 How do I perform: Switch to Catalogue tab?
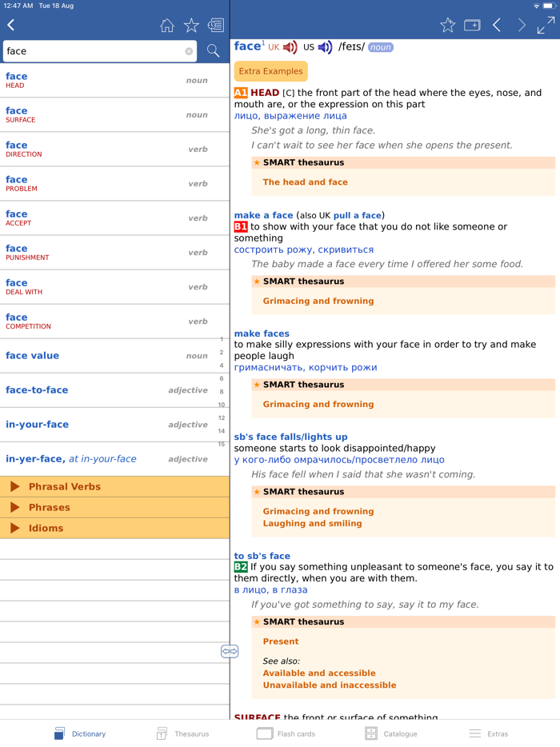point(391,733)
